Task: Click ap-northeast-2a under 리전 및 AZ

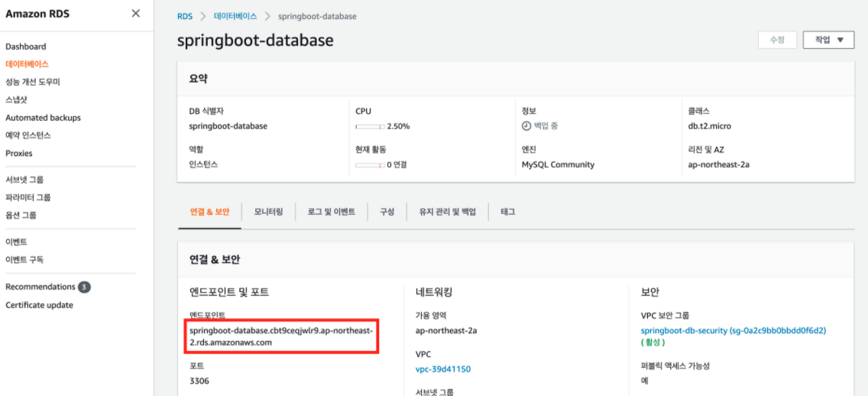Action: (x=718, y=164)
